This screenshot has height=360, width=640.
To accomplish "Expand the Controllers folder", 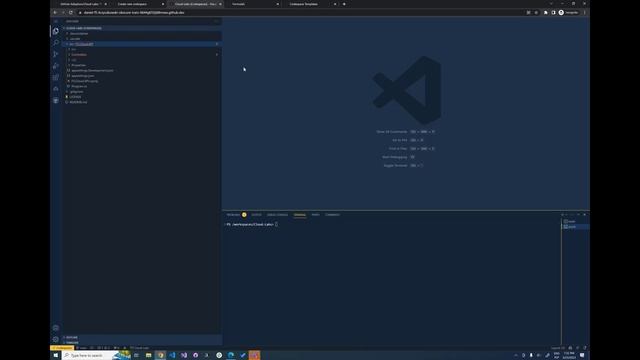I will click(79, 55).
